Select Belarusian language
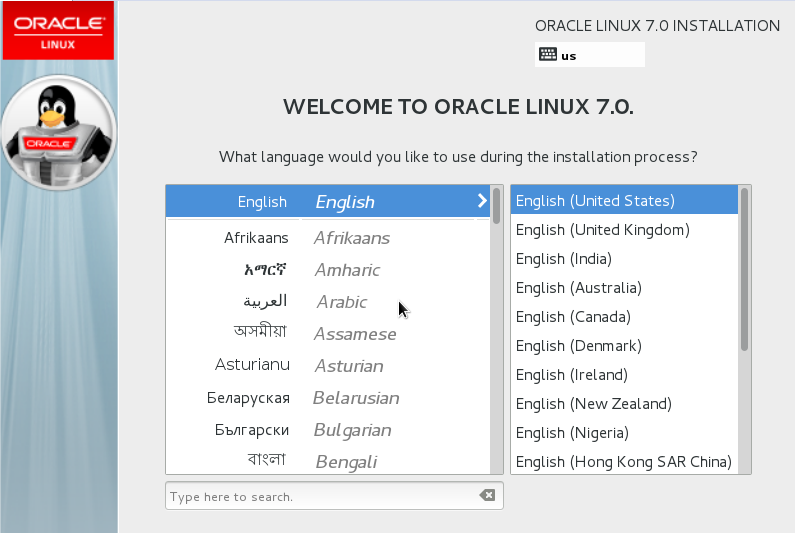The height and width of the screenshot is (533, 795). pyautogui.click(x=328, y=398)
